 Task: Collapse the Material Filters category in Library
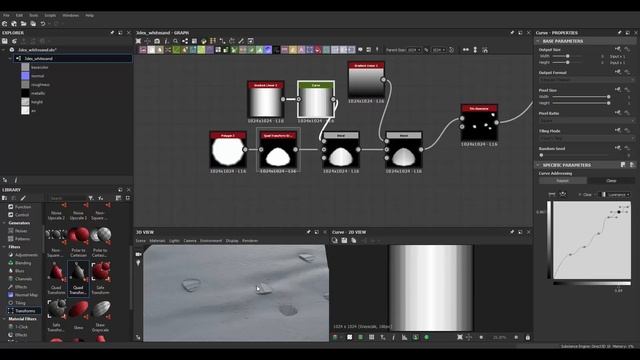(4, 319)
